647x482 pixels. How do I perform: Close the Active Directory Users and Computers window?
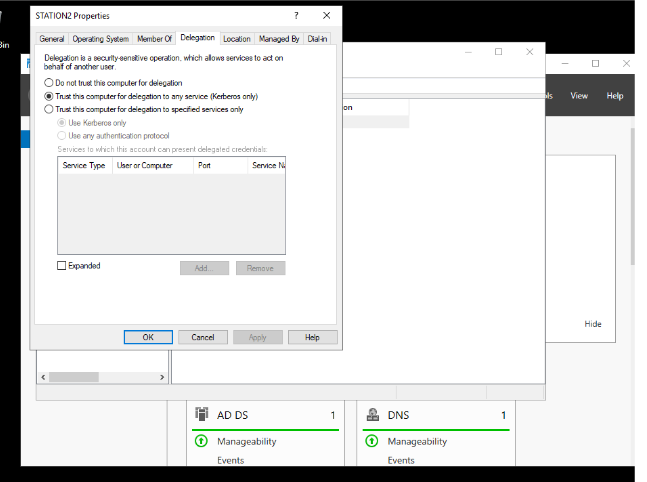coord(530,52)
